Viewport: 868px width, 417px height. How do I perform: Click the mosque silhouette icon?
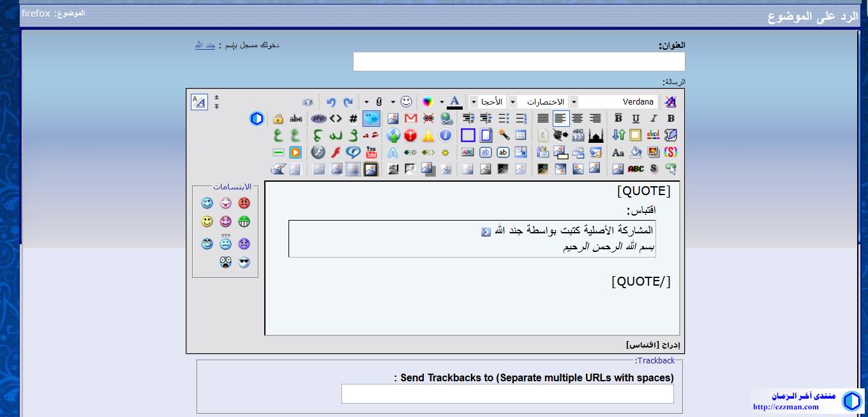click(595, 135)
